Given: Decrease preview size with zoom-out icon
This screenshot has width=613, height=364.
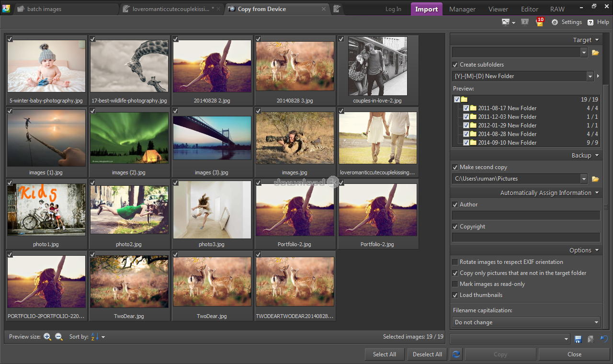Looking at the screenshot, I should pyautogui.click(x=59, y=337).
